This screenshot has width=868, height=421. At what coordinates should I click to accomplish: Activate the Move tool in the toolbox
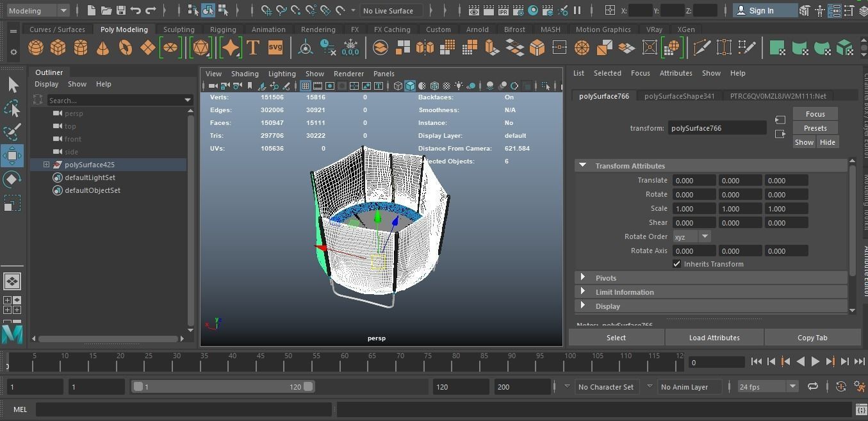(x=12, y=156)
